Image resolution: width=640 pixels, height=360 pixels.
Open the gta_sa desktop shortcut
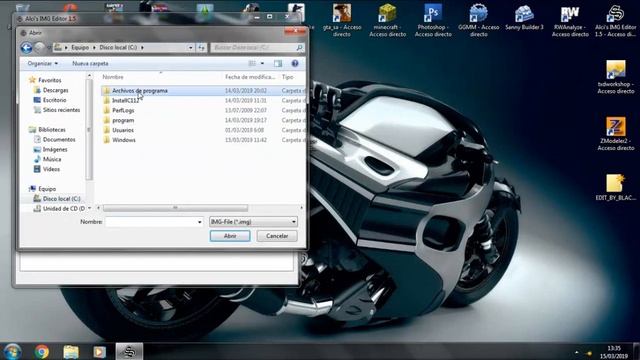click(342, 20)
